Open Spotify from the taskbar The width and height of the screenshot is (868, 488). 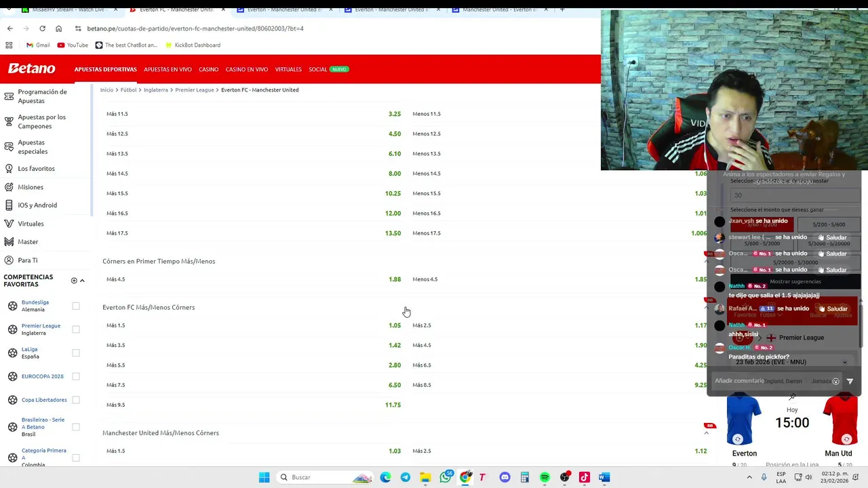coord(545,477)
